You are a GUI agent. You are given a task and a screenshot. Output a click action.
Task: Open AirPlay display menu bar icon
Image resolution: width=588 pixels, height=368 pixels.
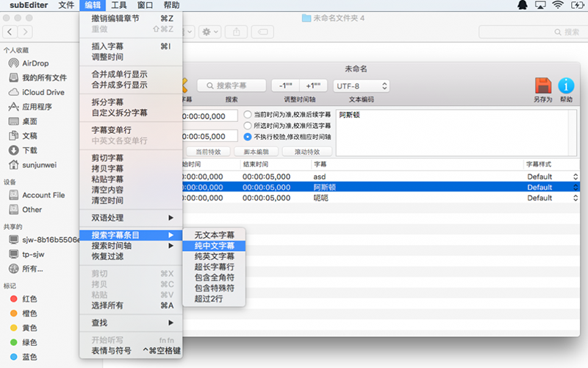pyautogui.click(x=540, y=5)
